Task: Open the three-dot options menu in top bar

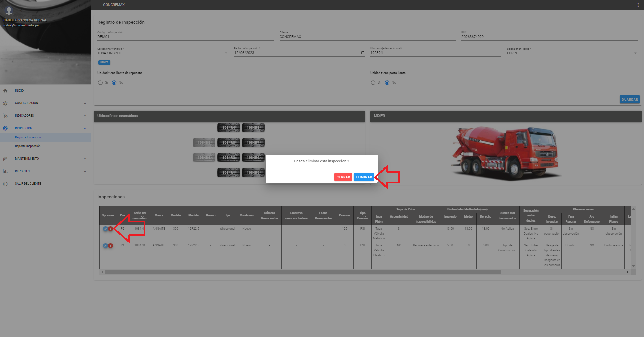Action: point(638,5)
